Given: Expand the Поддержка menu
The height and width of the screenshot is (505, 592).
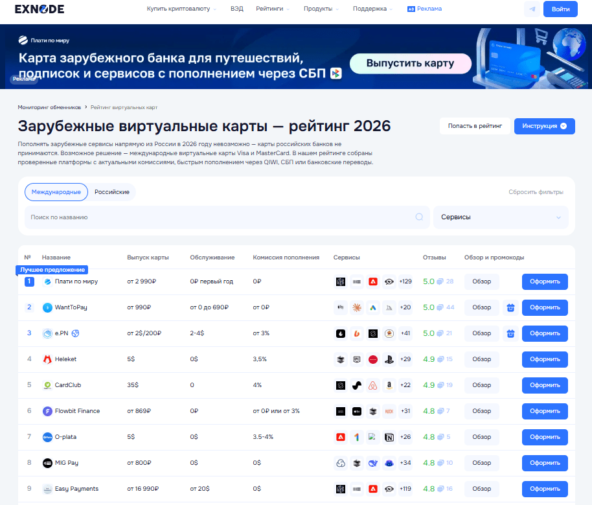Looking at the screenshot, I should pyautogui.click(x=373, y=9).
